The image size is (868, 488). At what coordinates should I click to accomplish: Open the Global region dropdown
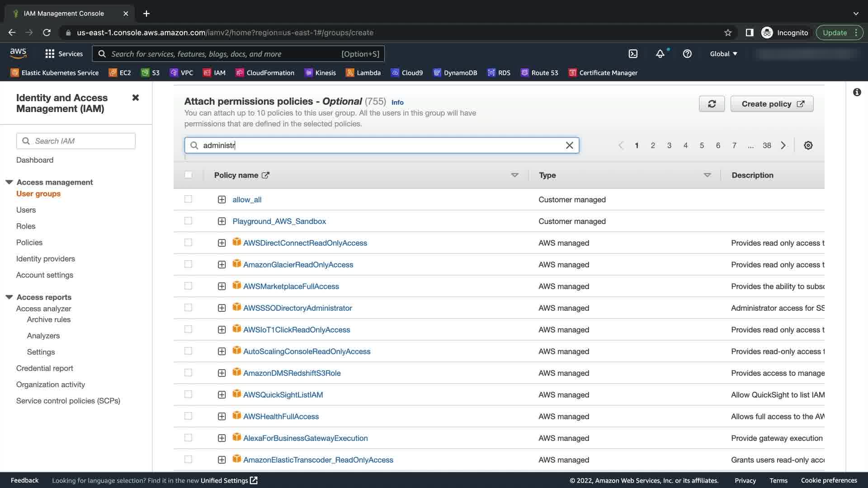(x=723, y=54)
